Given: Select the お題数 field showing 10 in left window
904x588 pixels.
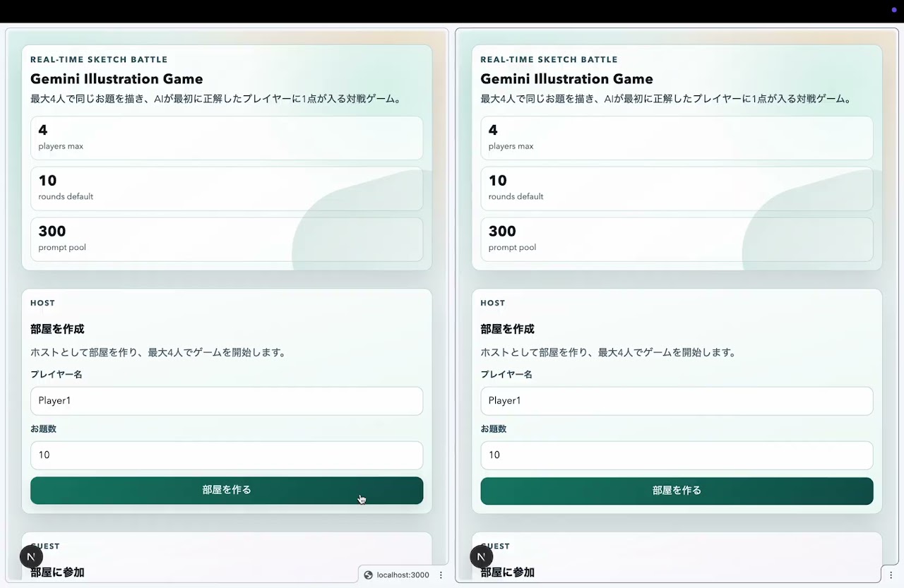Looking at the screenshot, I should (x=227, y=455).
